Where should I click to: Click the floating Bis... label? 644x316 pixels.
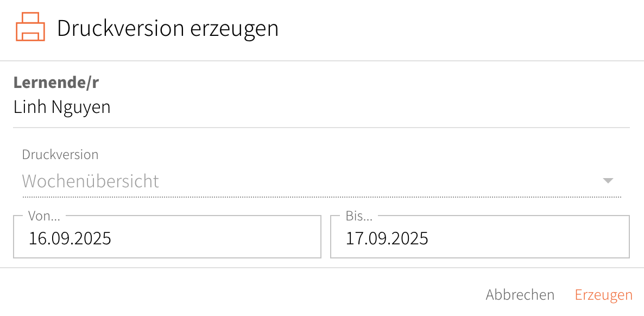pos(359,216)
